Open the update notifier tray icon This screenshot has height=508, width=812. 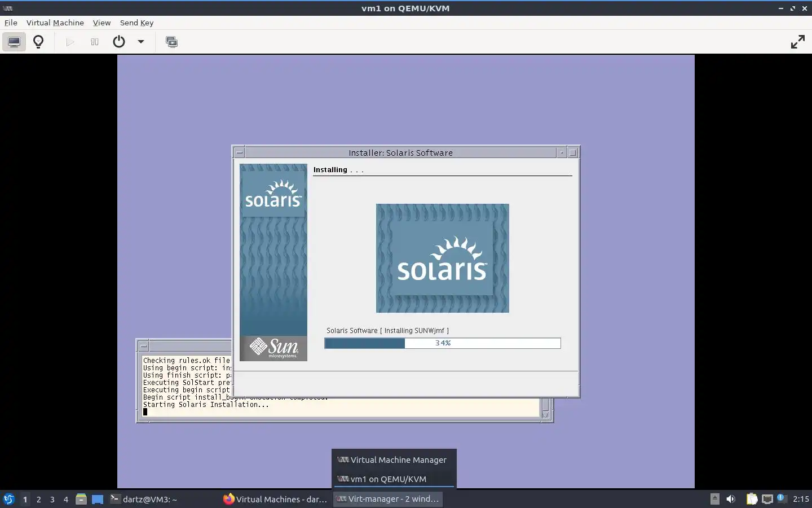point(782,498)
